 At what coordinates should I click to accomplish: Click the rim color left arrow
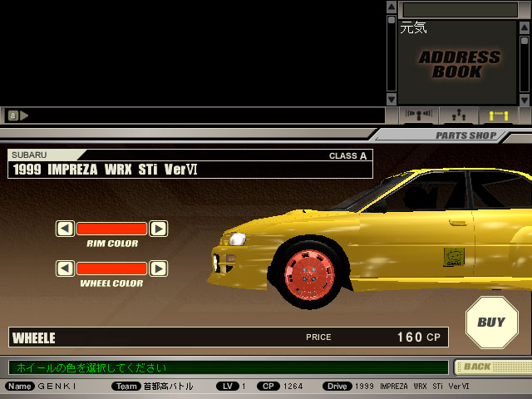pos(65,228)
